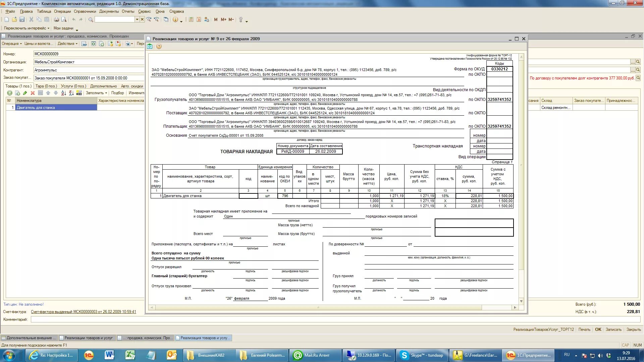Click the M- memory subtract button

tap(231, 20)
